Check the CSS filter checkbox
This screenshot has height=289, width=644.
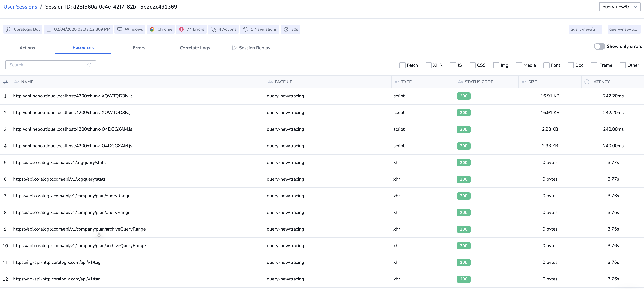coord(472,65)
